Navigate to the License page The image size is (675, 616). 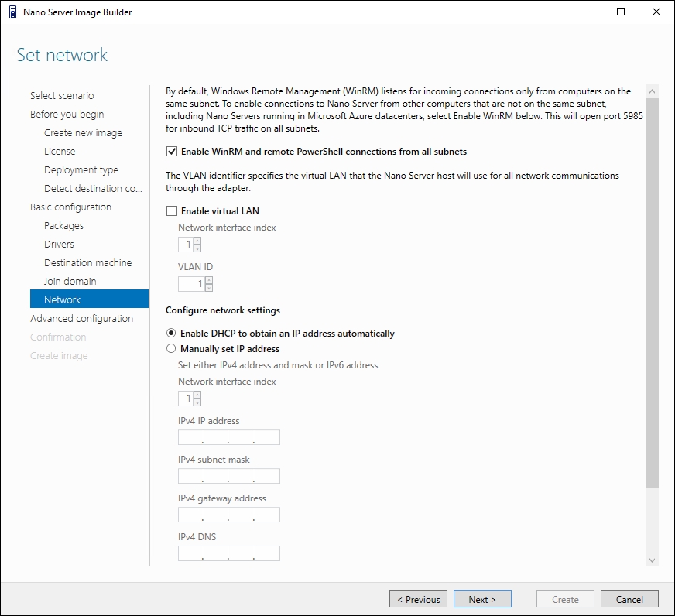tap(60, 151)
